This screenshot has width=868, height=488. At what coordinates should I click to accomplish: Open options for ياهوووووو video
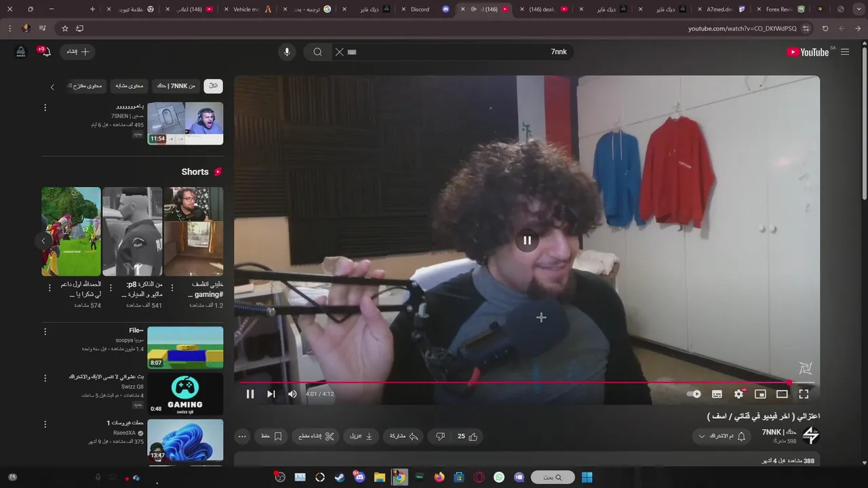[x=45, y=108]
